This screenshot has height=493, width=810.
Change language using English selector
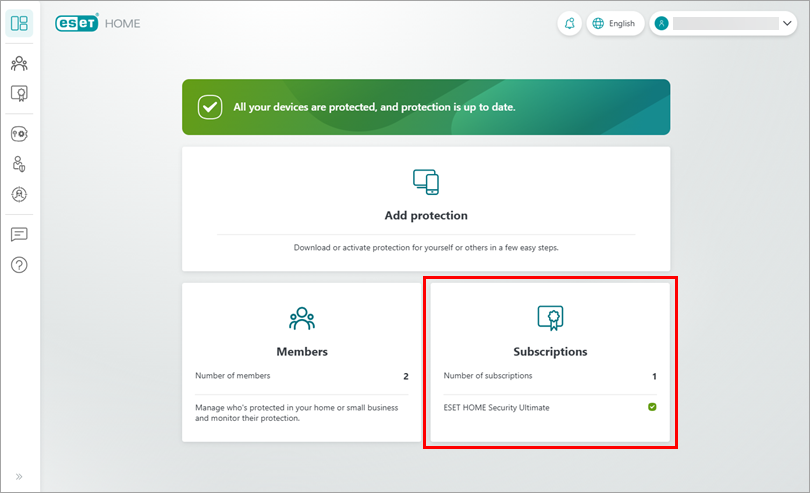(615, 24)
